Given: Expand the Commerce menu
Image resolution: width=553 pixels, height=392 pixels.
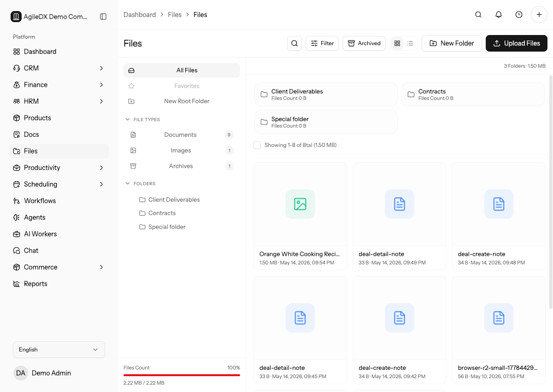Looking at the screenshot, I should [59, 267].
